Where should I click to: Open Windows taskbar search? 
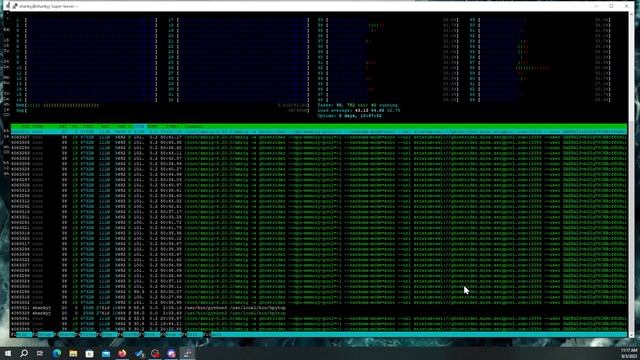pos(24,353)
